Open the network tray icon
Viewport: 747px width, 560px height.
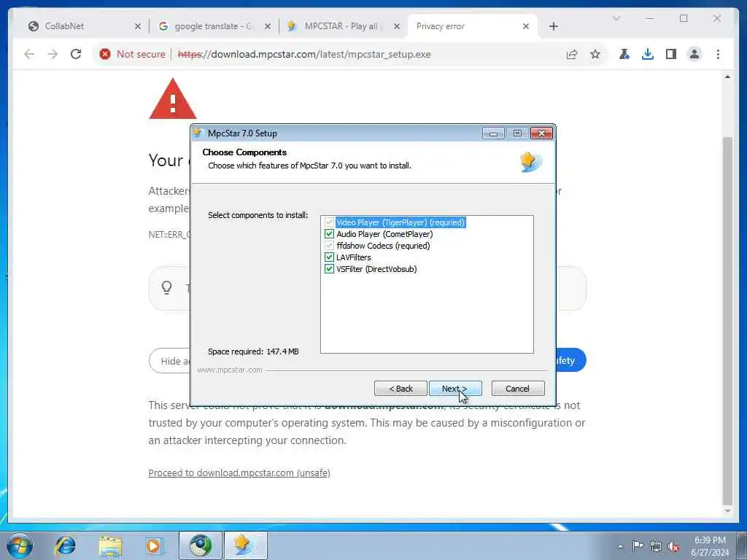coord(656,546)
